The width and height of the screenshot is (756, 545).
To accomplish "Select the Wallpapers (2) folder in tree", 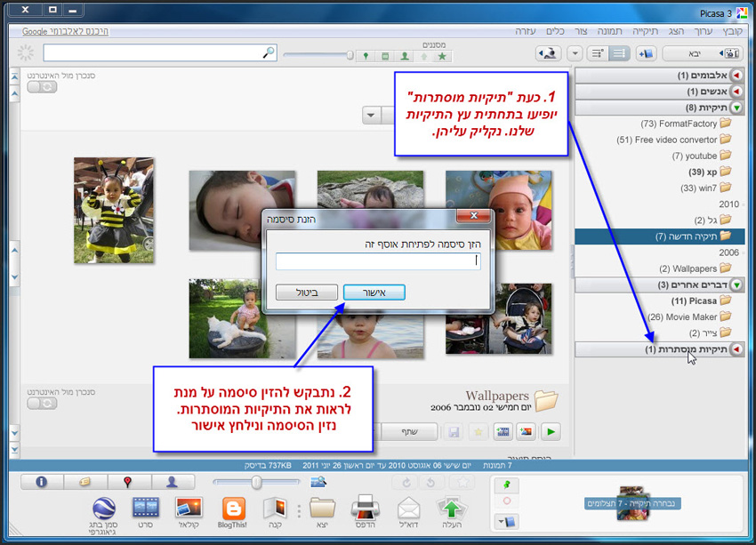I will coord(696,268).
